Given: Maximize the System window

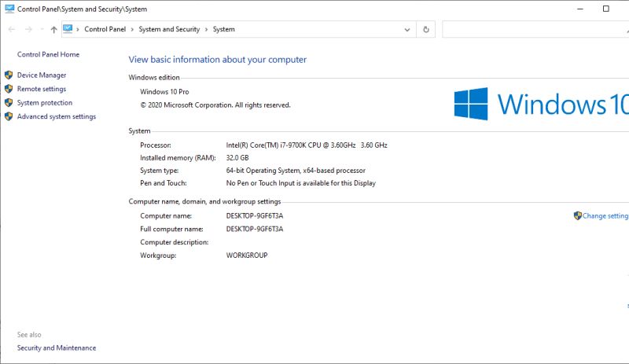Looking at the screenshot, I should tap(606, 9).
